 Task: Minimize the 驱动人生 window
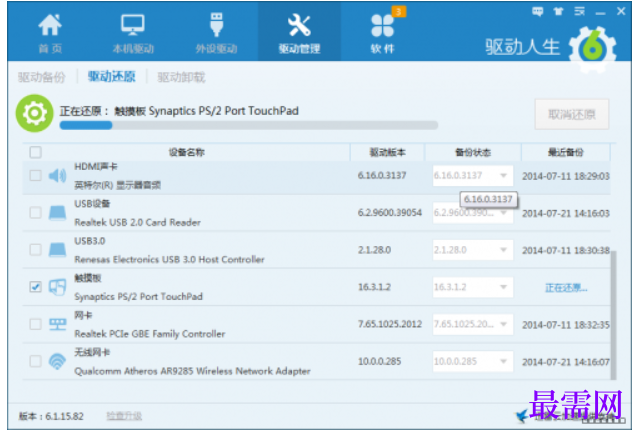[600, 12]
